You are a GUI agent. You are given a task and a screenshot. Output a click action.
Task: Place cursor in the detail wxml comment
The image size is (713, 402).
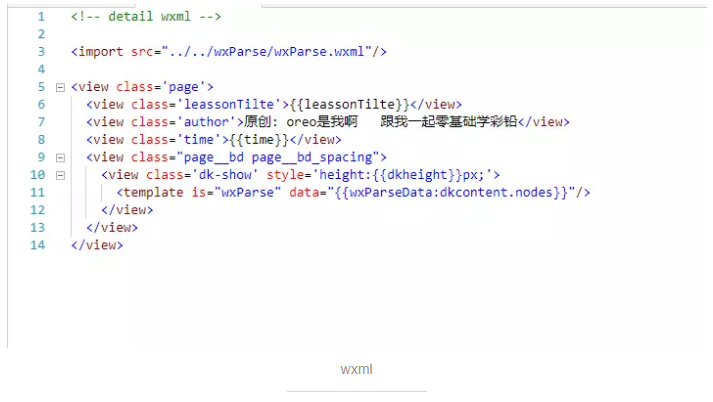146,17
